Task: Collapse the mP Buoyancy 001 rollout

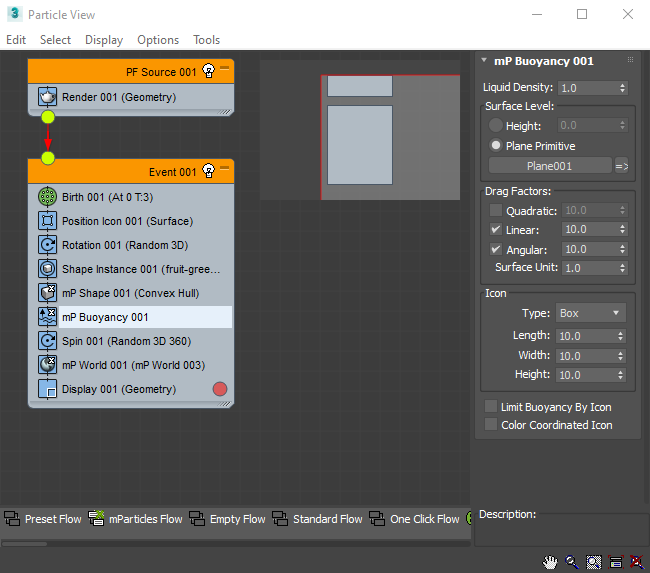Action: pos(484,60)
